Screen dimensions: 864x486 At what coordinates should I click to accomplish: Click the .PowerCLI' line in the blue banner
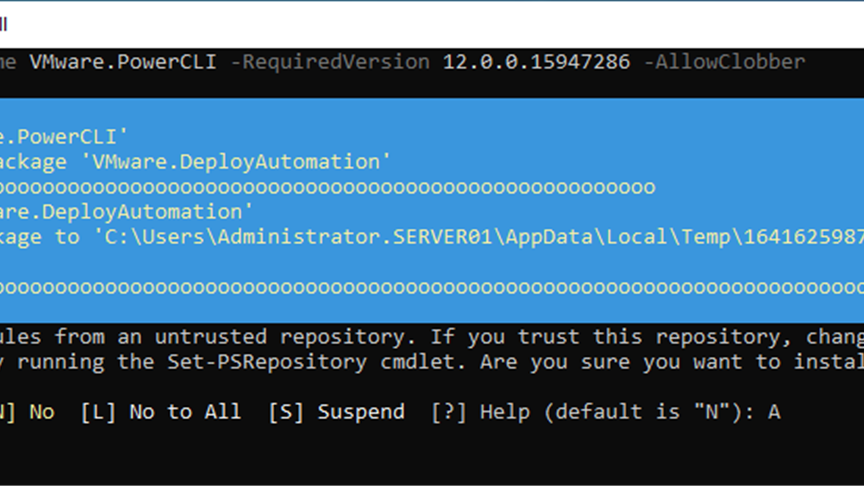[x=63, y=137]
